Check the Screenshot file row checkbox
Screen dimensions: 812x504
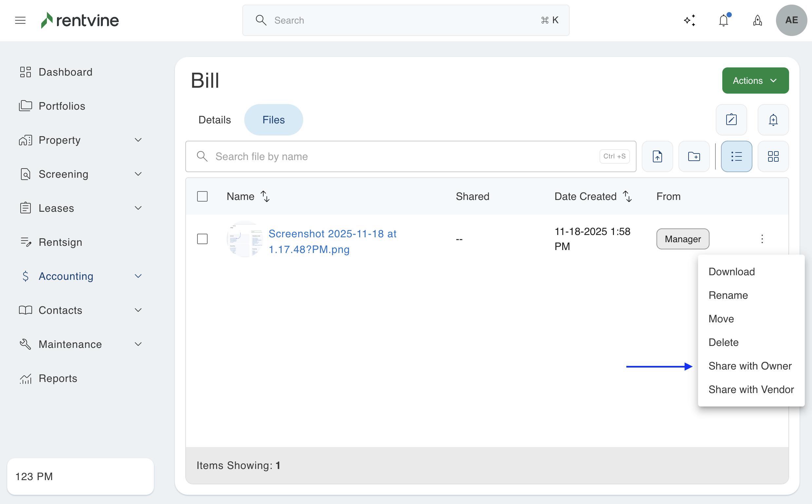tap(202, 239)
